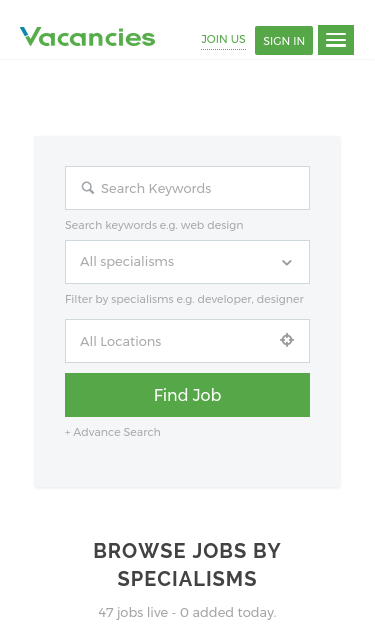Click the '0 added today' text
Screen dimensions: 375x627
coord(228,613)
